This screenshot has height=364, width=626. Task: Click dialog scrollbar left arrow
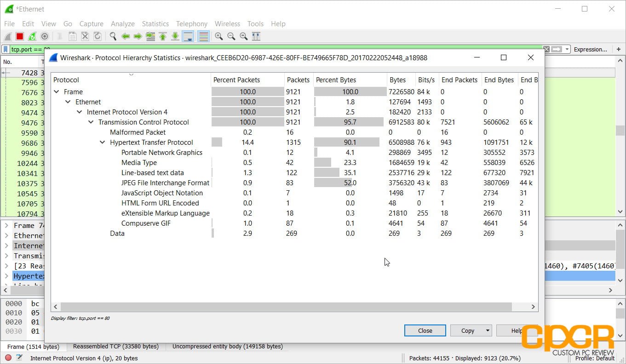tap(55, 307)
